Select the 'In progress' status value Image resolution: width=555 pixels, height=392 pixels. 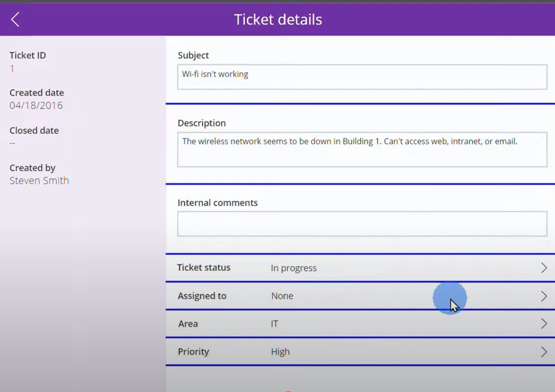click(293, 268)
